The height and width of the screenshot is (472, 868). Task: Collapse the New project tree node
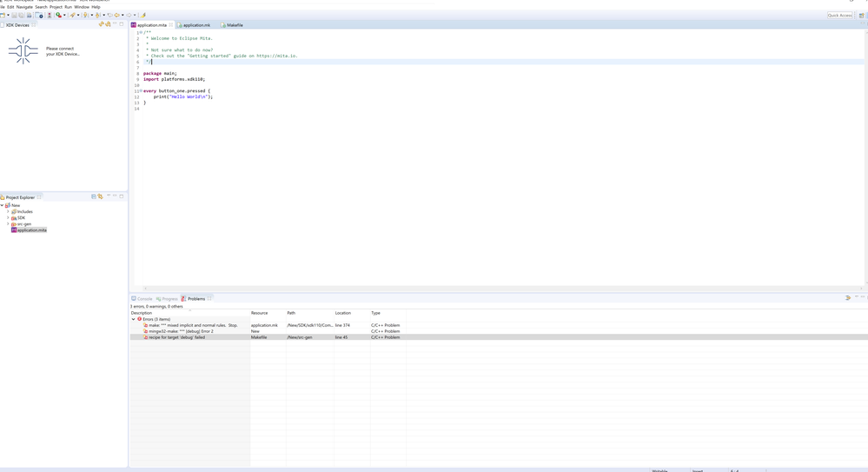pos(3,205)
